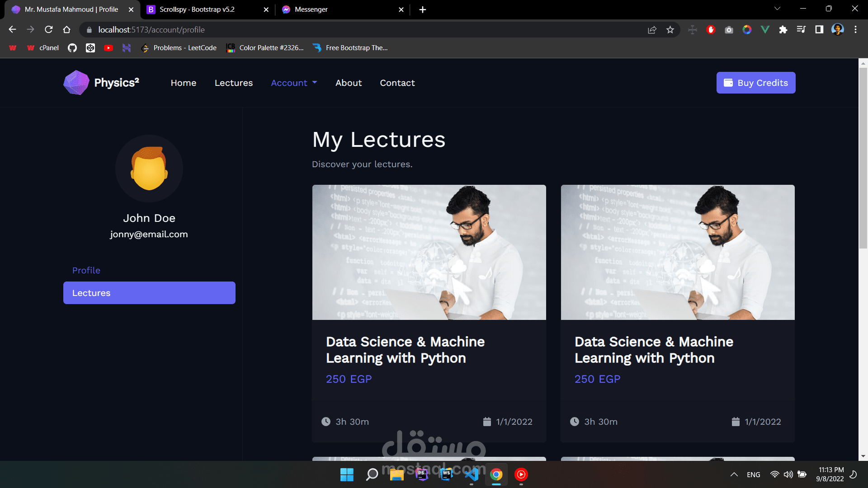Click the browser home icon
The image size is (868, 488).
click(67, 30)
